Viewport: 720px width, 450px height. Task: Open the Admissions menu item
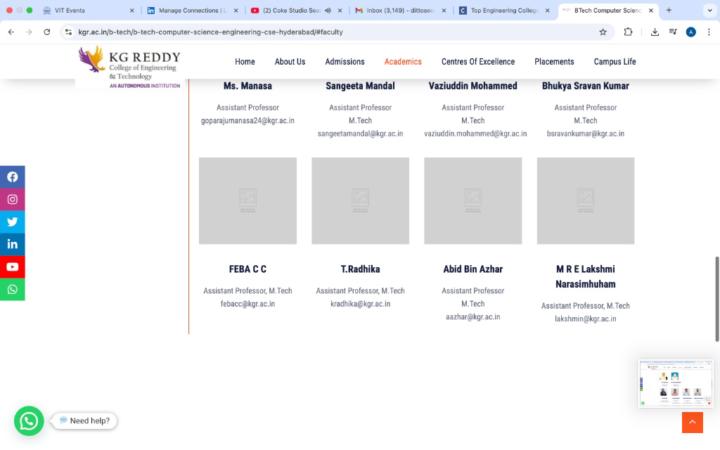(345, 62)
